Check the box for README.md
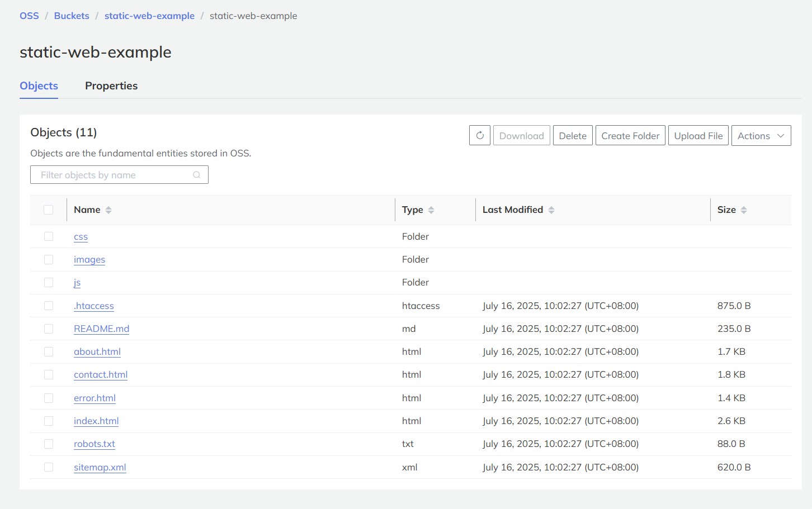The image size is (812, 509). pyautogui.click(x=49, y=329)
